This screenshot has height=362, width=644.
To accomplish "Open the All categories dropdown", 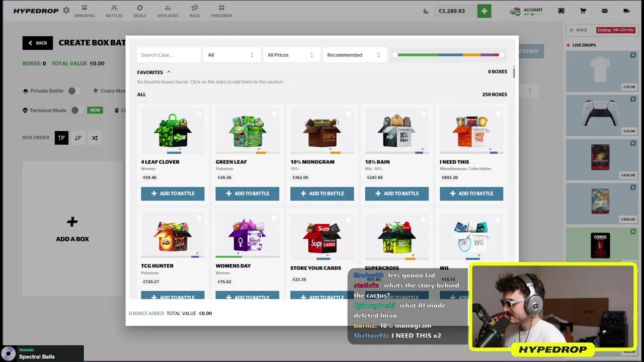I will click(231, 55).
